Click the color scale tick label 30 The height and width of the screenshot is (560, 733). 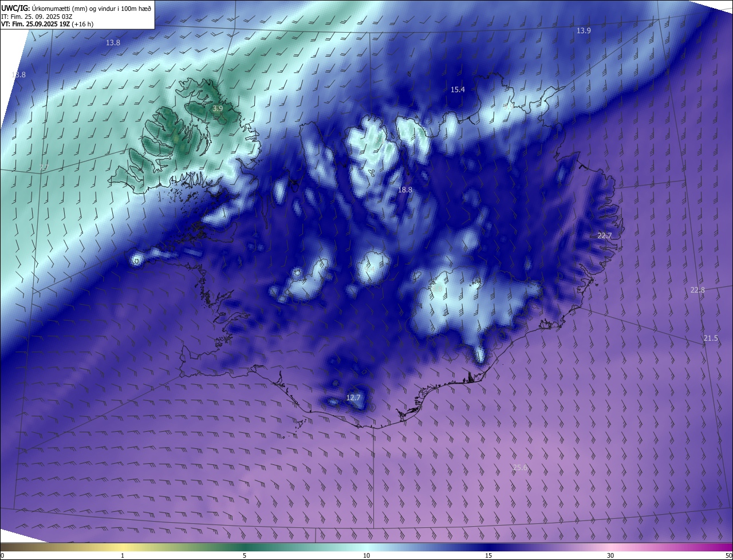(610, 555)
